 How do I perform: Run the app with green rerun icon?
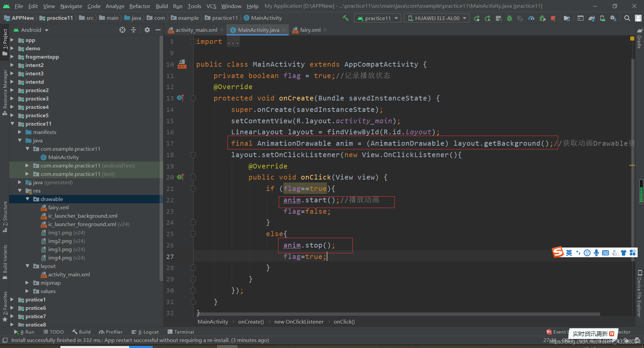pos(477,18)
